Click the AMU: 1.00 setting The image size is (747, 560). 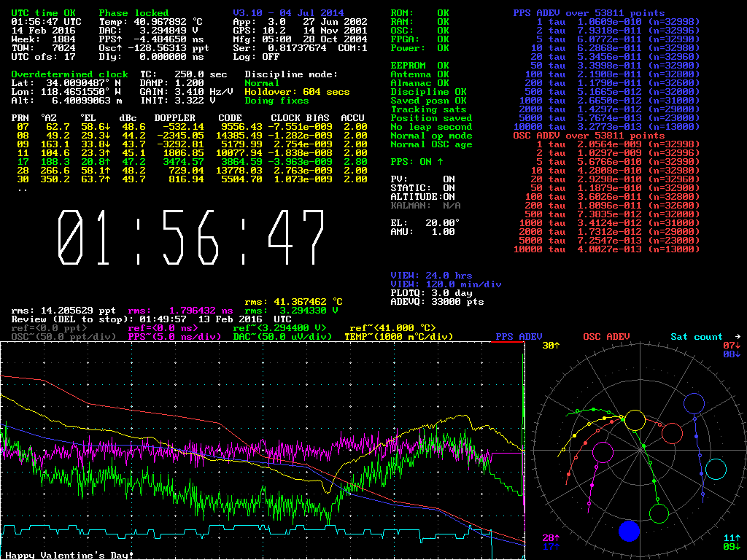[423, 232]
